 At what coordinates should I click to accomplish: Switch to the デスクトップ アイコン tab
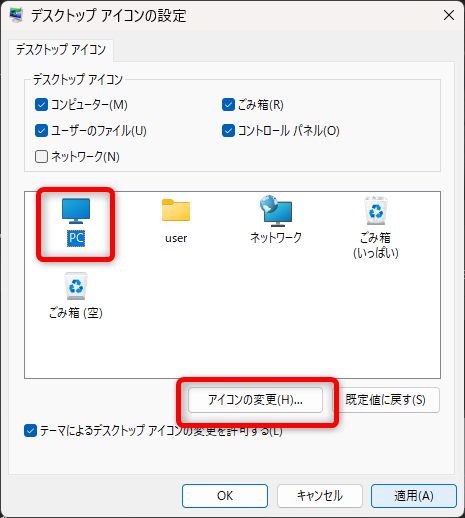coord(61,50)
